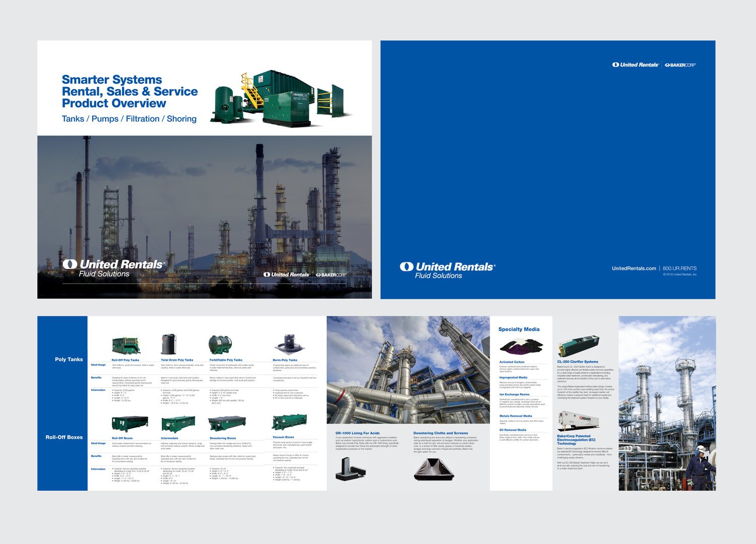The image size is (756, 544).
Task: Click the 'Vacuum Boxes' heading
Action: pos(283,437)
